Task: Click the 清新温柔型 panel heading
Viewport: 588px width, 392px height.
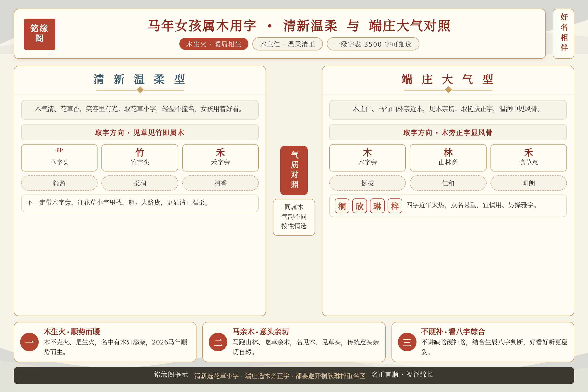Action: coord(140,79)
